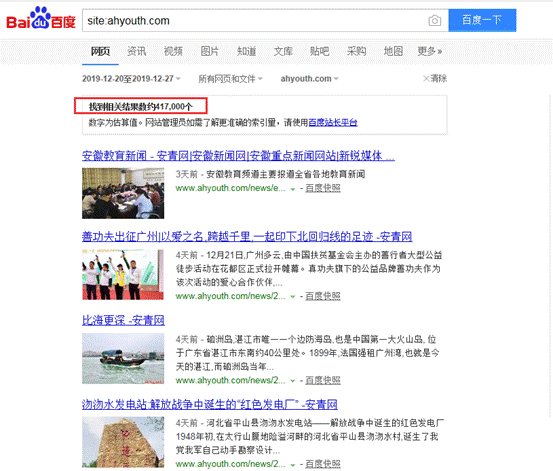
Task: Click the Baidu logo
Action: tap(41, 18)
